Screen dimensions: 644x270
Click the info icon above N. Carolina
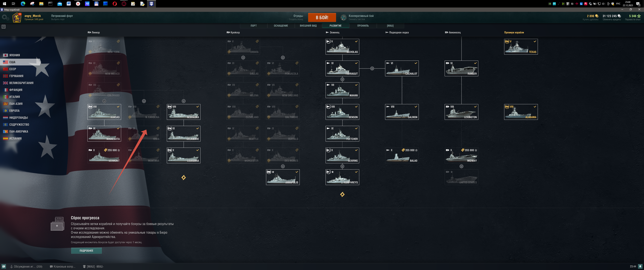click(144, 101)
